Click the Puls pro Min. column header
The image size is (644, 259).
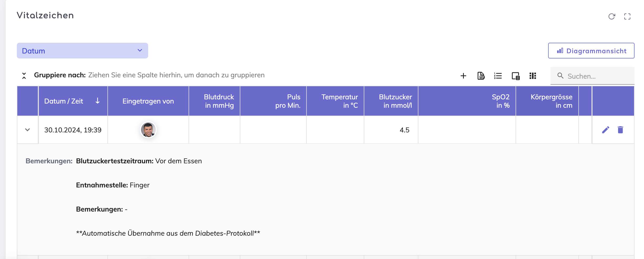coord(288,101)
